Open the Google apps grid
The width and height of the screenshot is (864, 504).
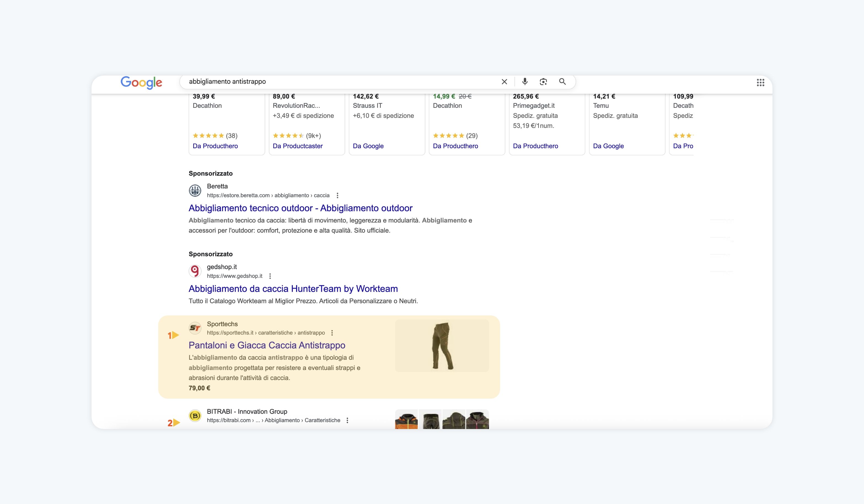760,82
